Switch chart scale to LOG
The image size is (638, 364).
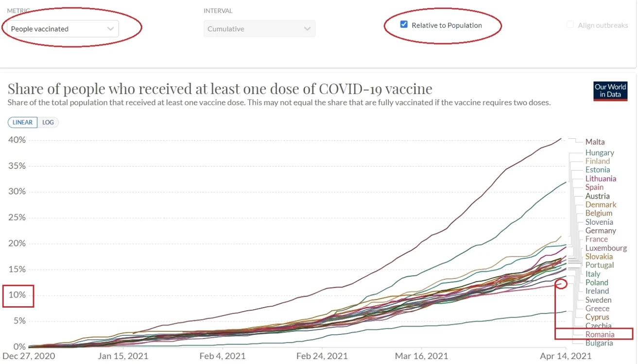[48, 122]
